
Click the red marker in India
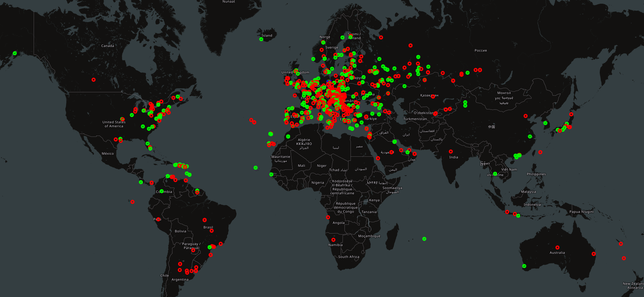coord(450,151)
